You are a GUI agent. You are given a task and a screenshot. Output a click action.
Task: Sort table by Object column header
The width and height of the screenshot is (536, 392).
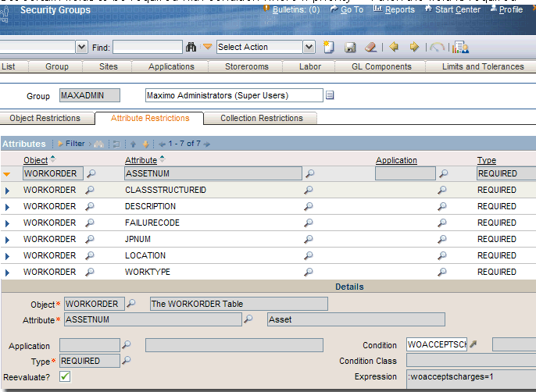coord(36,160)
